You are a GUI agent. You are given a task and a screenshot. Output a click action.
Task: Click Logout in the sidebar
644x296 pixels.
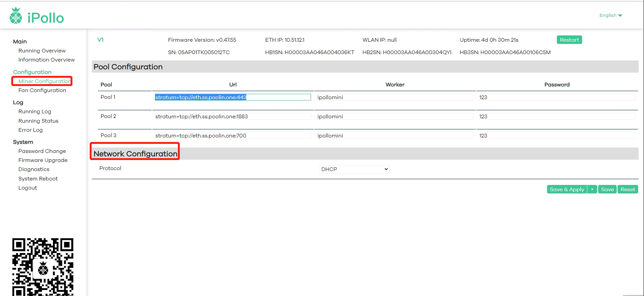[x=28, y=188]
